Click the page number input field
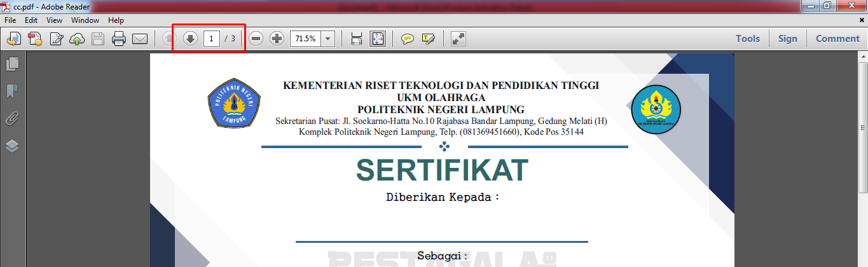Screen dimensions: 868x267 point(212,39)
